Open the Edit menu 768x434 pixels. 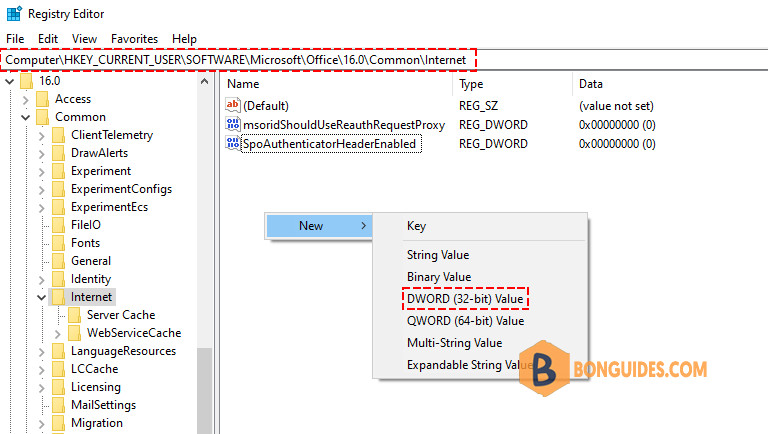48,39
